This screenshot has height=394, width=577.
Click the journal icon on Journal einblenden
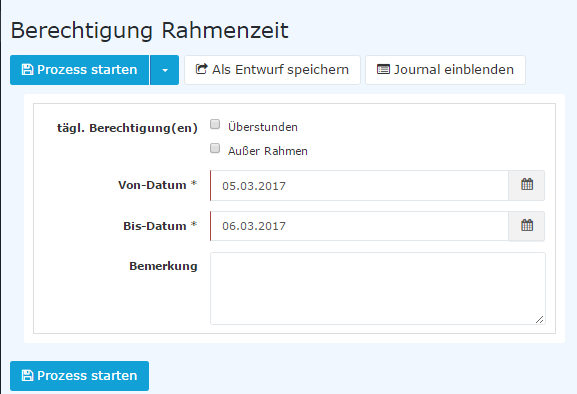pos(383,70)
